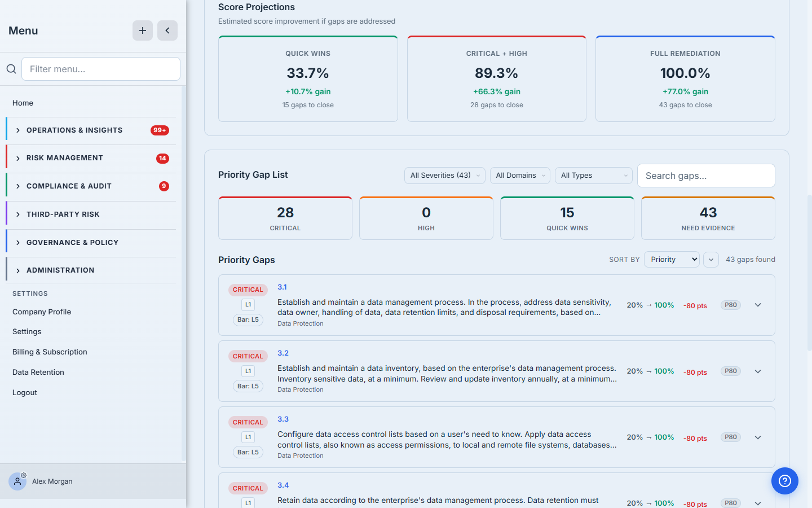The image size is (812, 508).
Task: Open gap link 3.3
Action: (x=283, y=419)
